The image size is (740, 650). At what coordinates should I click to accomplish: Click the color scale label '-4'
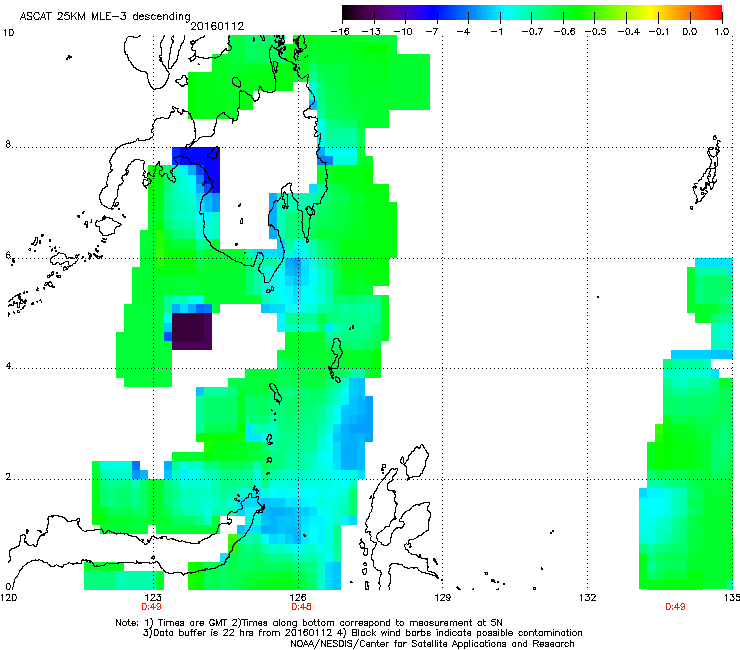[463, 32]
